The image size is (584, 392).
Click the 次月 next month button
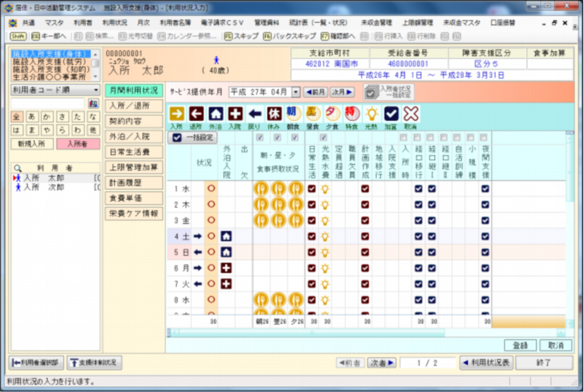342,92
